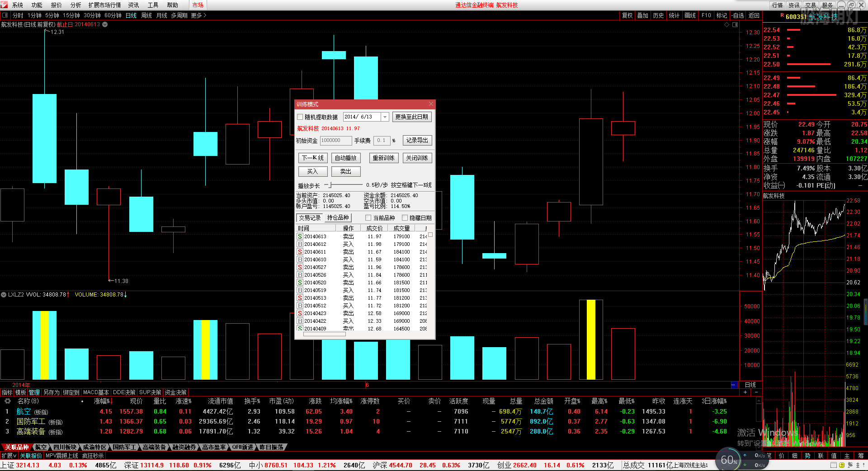Switch to the 持仓品种 tab
This screenshot has height=471, width=868.
point(338,218)
